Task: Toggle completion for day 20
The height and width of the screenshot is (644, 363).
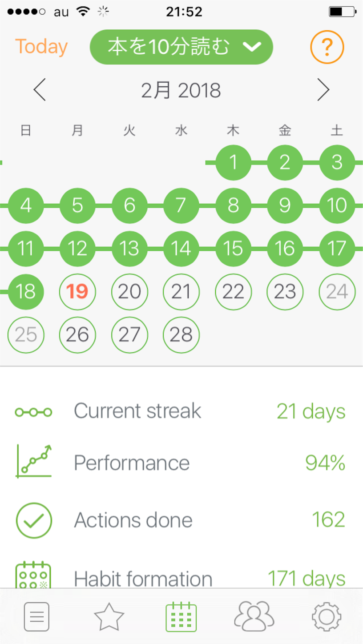Action: tap(129, 292)
